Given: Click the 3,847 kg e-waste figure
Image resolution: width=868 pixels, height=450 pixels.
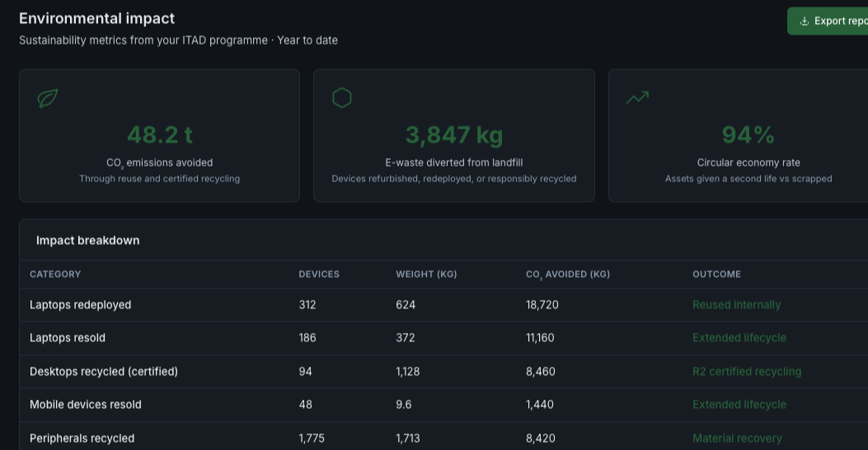Looking at the screenshot, I should (x=453, y=135).
